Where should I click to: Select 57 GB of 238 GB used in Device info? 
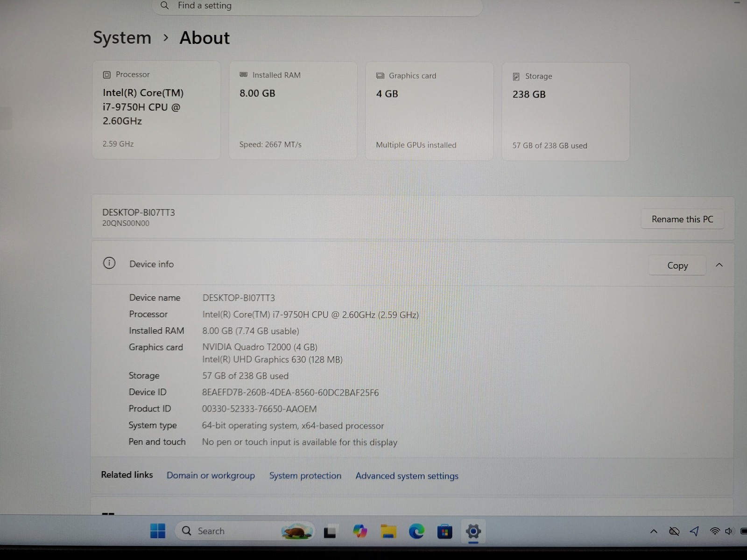(x=245, y=376)
